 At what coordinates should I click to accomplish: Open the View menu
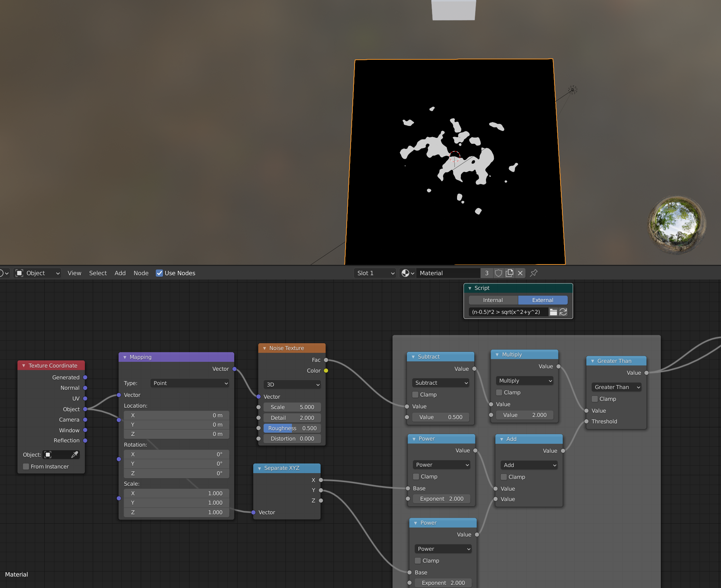pyautogui.click(x=74, y=273)
